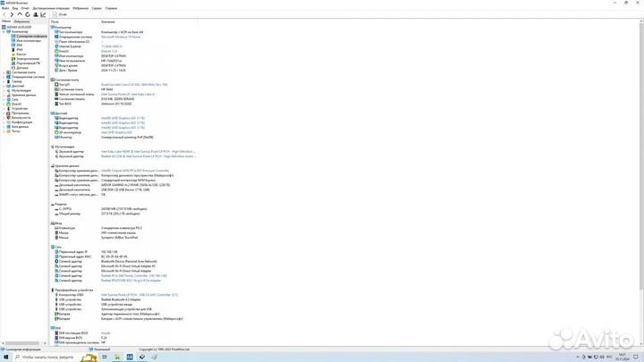Open the Сервис menu

coord(97,8)
